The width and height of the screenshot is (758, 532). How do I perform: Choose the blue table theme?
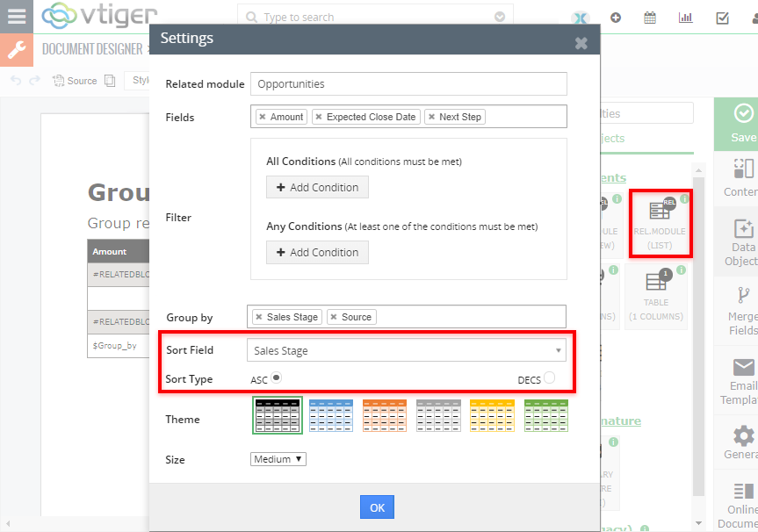click(x=331, y=415)
